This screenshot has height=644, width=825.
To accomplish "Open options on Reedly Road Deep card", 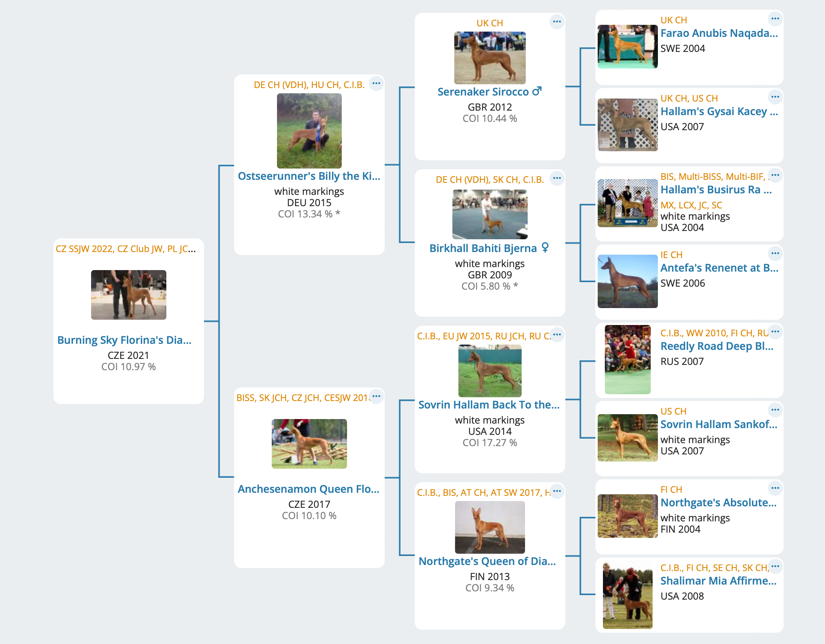I will (775, 332).
